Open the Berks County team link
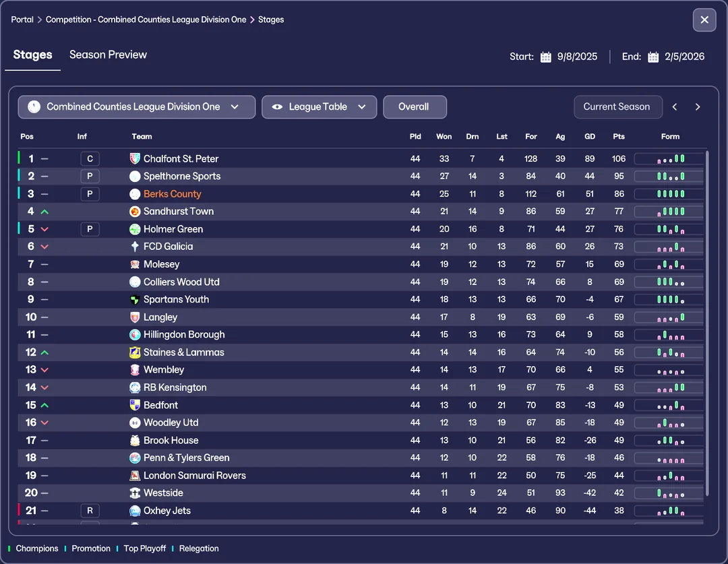728x564 pixels. coord(172,194)
